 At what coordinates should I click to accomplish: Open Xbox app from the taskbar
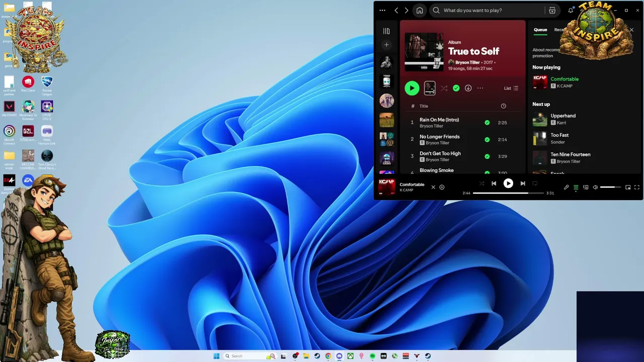tap(350, 356)
